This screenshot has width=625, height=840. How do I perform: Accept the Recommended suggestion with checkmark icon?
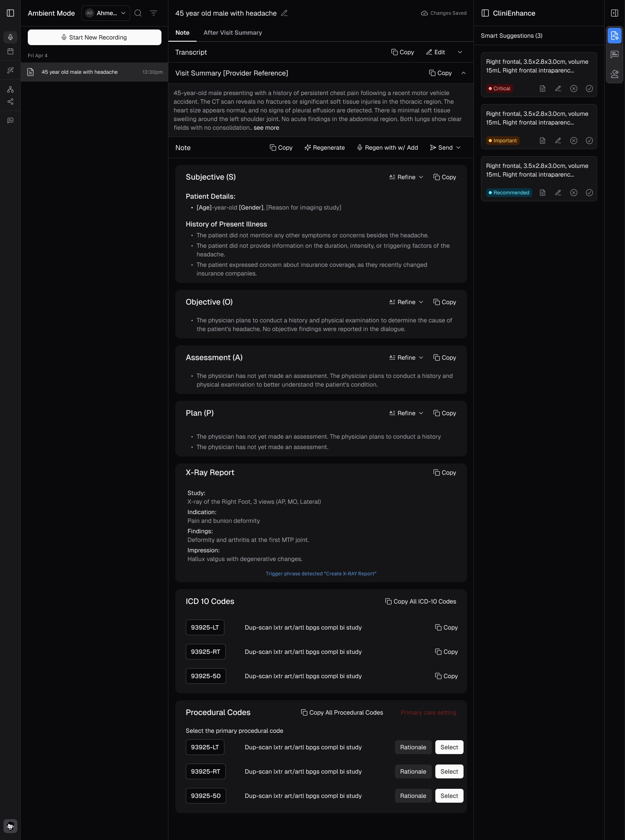pos(589,193)
